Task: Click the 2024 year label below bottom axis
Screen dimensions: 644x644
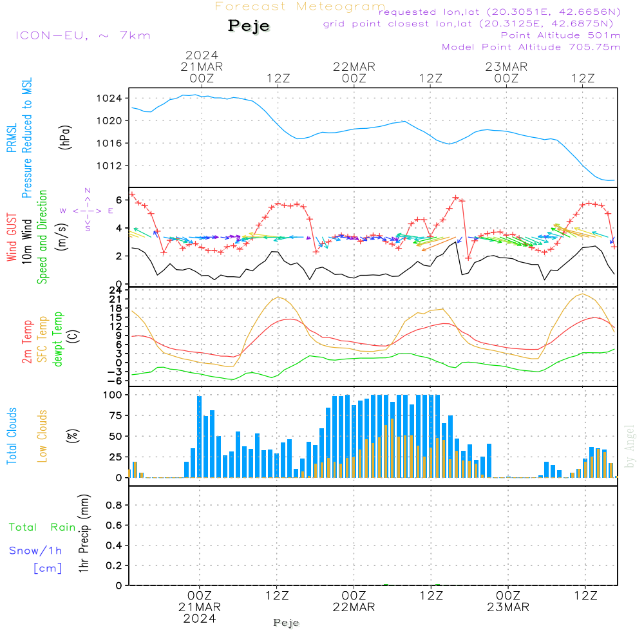Action: [200, 619]
